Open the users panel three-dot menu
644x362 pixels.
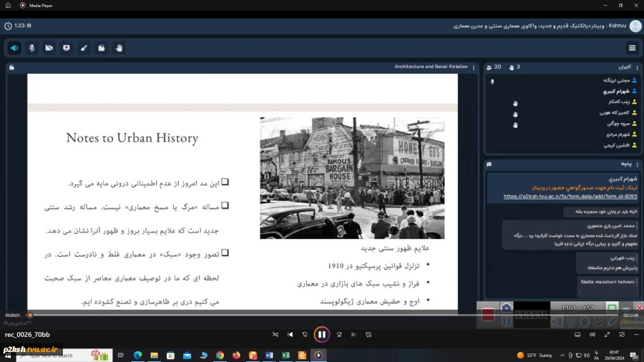(x=637, y=67)
